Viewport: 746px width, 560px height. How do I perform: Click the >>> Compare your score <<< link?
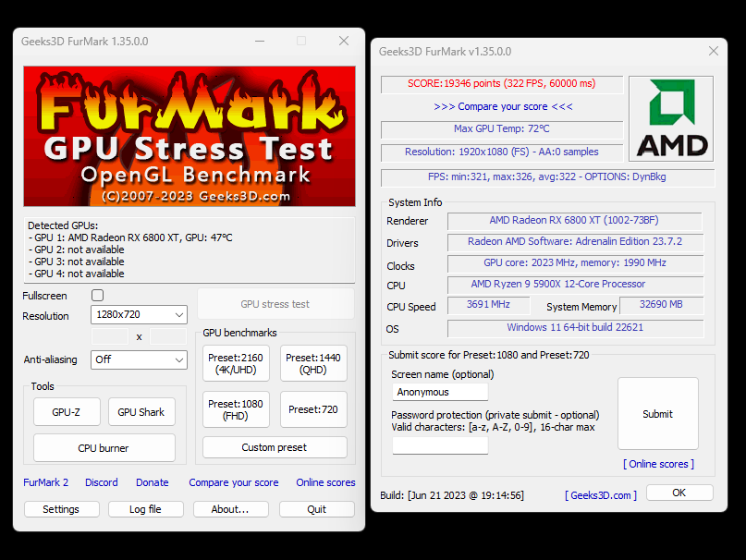[x=503, y=106]
